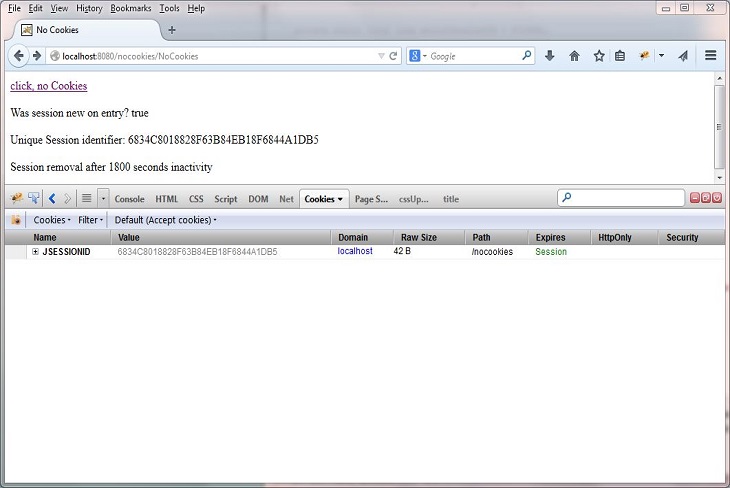Open the Cookies tab dropdown arrow
This screenshot has height=488, width=730.
(340, 199)
